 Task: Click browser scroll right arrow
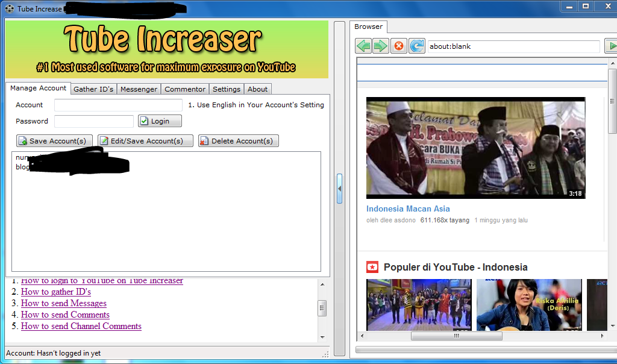[x=602, y=336]
